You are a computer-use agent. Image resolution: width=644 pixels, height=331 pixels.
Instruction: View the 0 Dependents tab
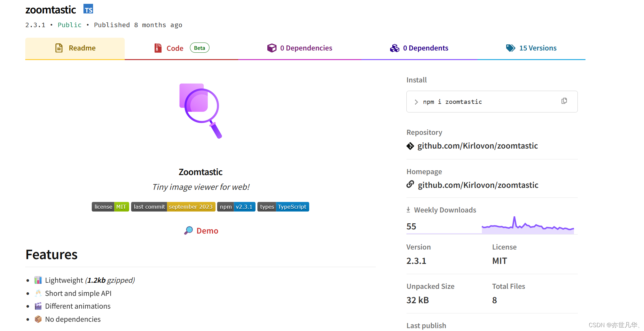coord(419,48)
